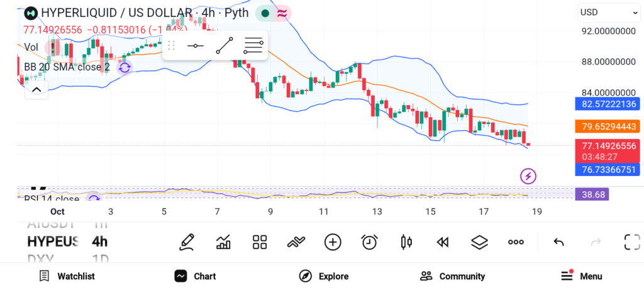The height and width of the screenshot is (290, 644).
Task: Go to the Community tab
Action: click(452, 276)
